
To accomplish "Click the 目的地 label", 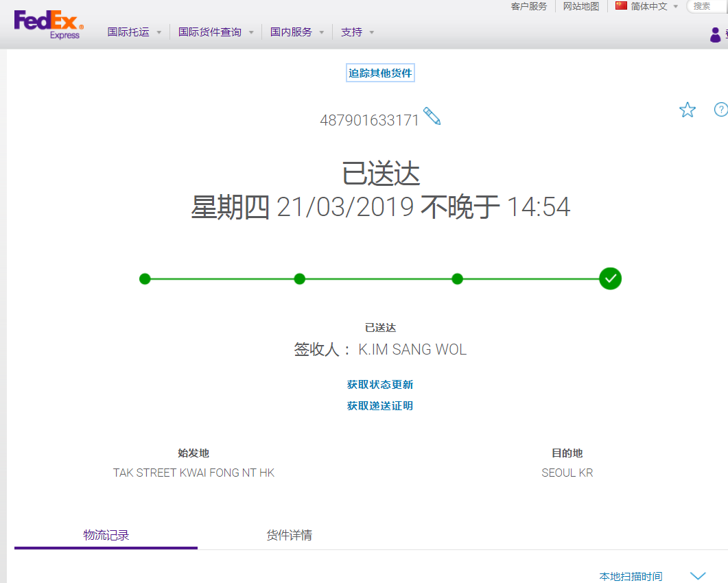I will (567, 453).
